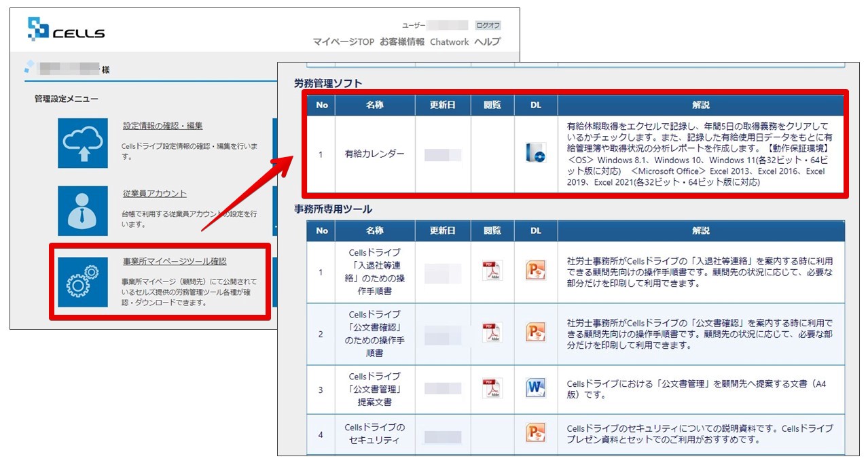The image size is (868, 463).
Task: View PDF of 公文書確認 procedure manual
Action: (492, 332)
